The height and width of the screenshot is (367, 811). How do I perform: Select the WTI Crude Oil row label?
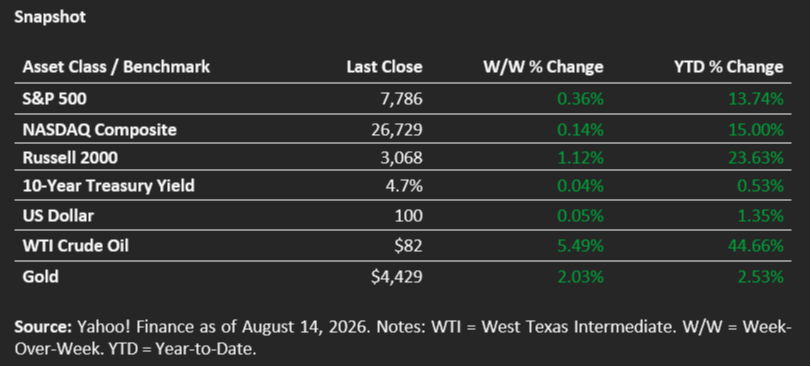tap(76, 245)
